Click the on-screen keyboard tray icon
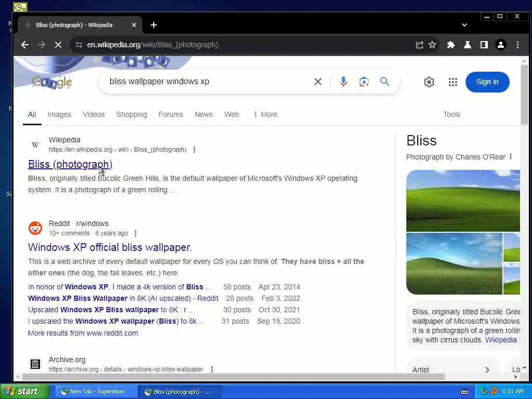Screen dimensions: 532x399 464,392
